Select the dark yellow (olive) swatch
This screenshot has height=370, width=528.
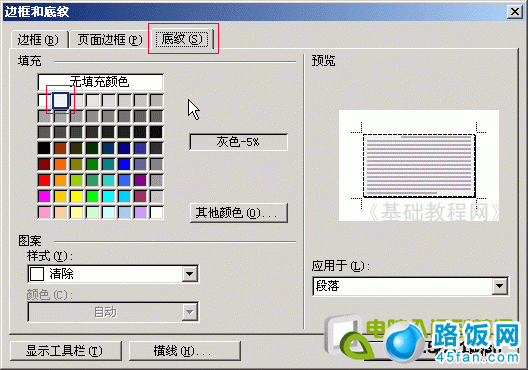click(76, 164)
